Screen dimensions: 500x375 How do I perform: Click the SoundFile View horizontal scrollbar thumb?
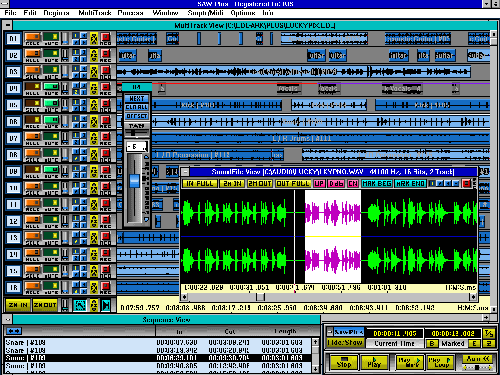pyautogui.click(x=260, y=296)
